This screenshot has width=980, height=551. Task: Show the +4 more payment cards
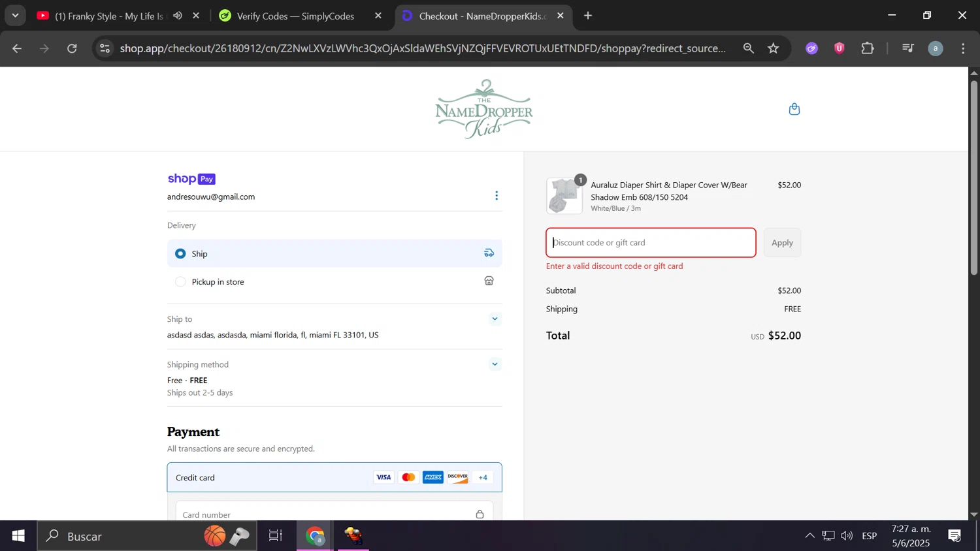(483, 477)
